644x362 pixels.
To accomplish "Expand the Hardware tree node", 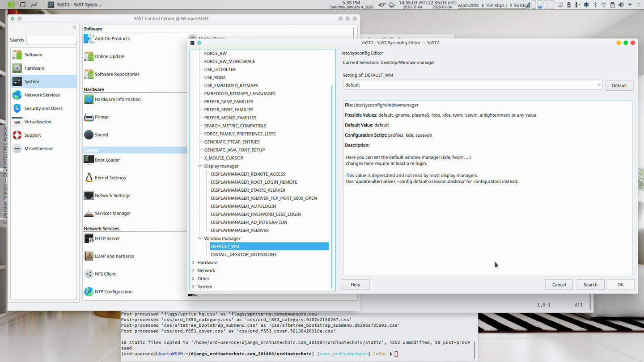I will pos(193,262).
